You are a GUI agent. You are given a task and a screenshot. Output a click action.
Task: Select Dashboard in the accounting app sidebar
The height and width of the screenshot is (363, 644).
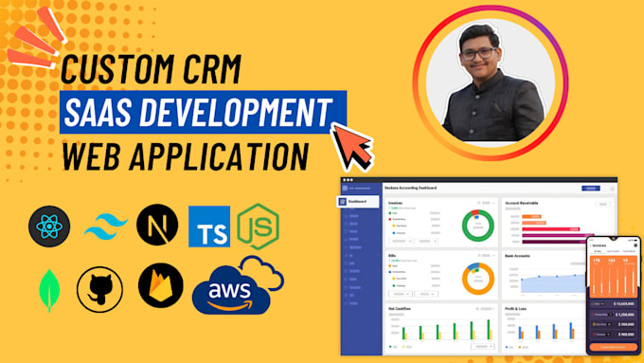click(358, 202)
